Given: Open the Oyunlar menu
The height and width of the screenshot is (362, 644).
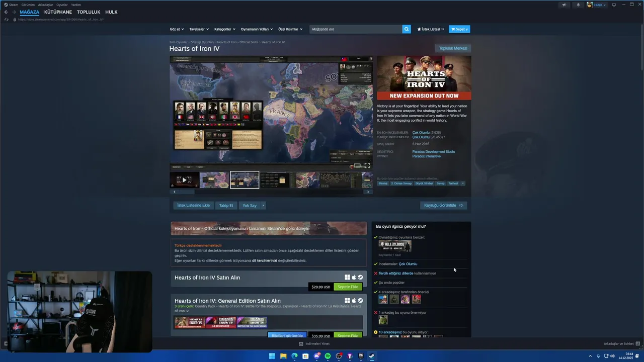Looking at the screenshot, I should (x=62, y=5).
